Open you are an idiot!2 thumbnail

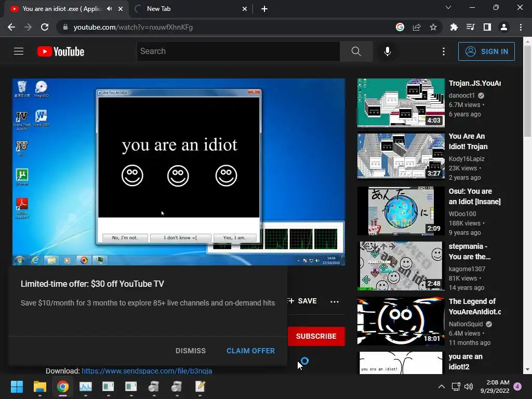pos(401,363)
